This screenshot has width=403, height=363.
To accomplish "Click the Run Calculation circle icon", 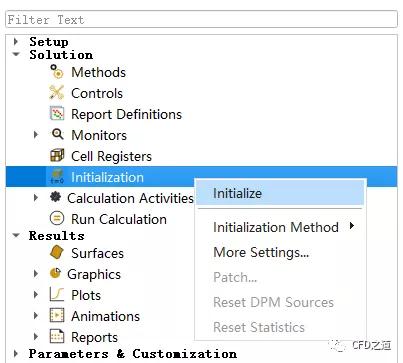I will (x=57, y=219).
